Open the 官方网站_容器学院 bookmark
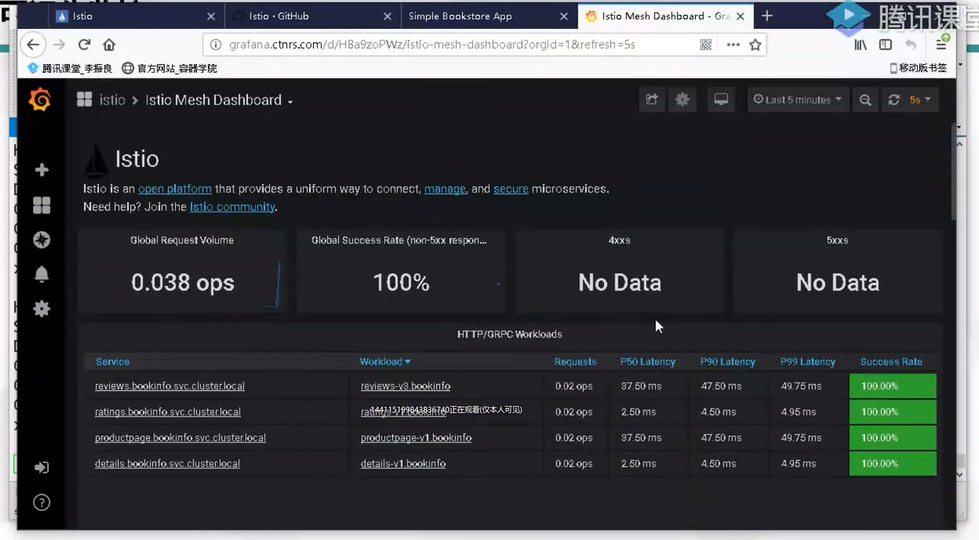The width and height of the screenshot is (979, 540). pyautogui.click(x=169, y=68)
